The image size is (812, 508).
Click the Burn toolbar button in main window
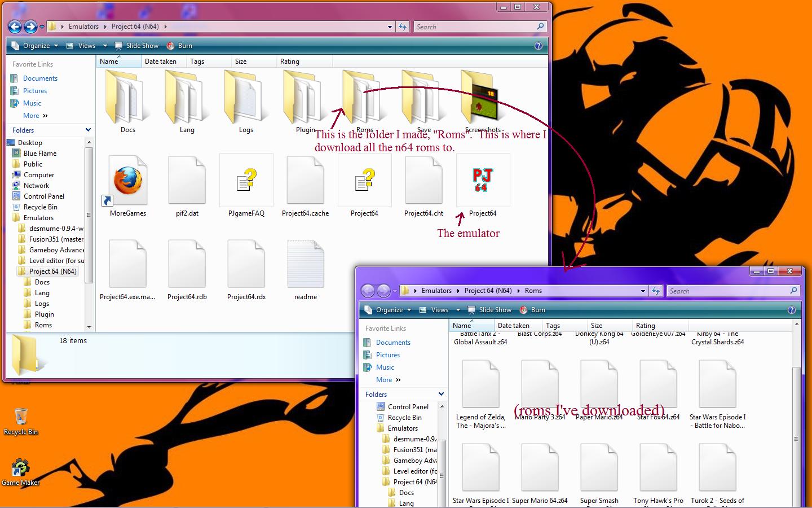click(179, 46)
